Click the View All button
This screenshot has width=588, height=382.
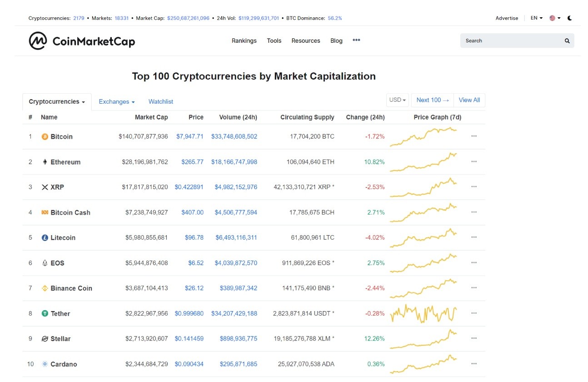click(469, 100)
